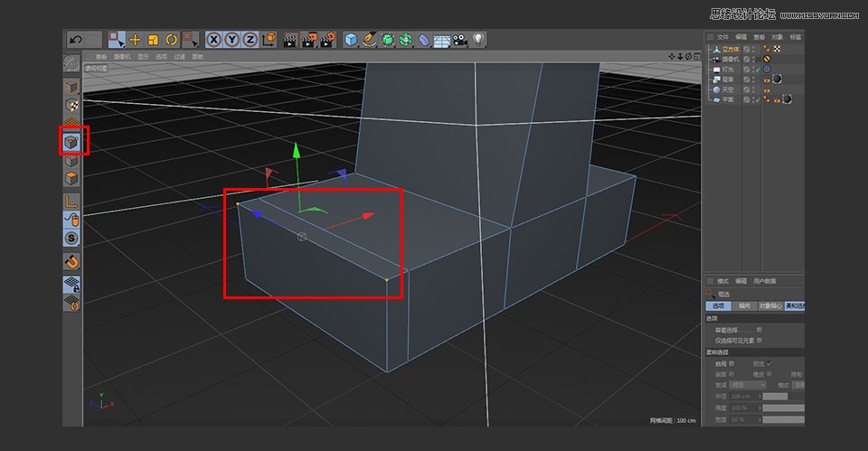Open the 对象轴心 tab
This screenshot has height=451, width=868.
pyautogui.click(x=770, y=306)
